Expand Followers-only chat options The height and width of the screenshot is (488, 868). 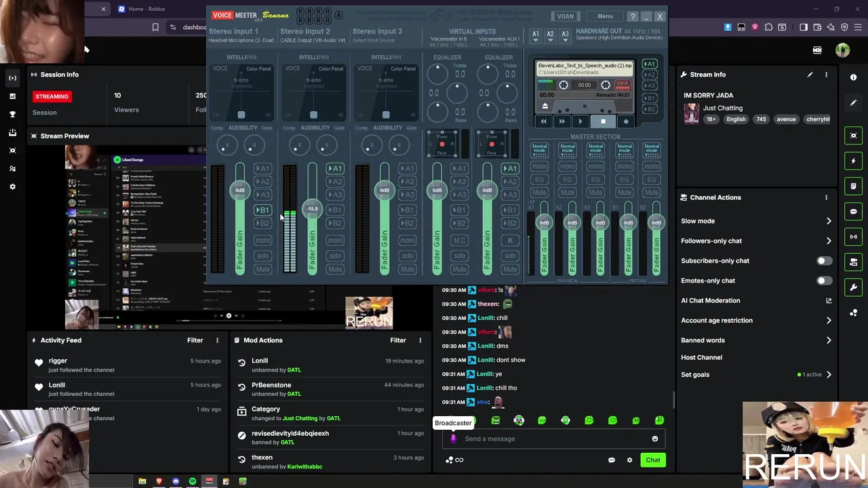pyautogui.click(x=828, y=241)
